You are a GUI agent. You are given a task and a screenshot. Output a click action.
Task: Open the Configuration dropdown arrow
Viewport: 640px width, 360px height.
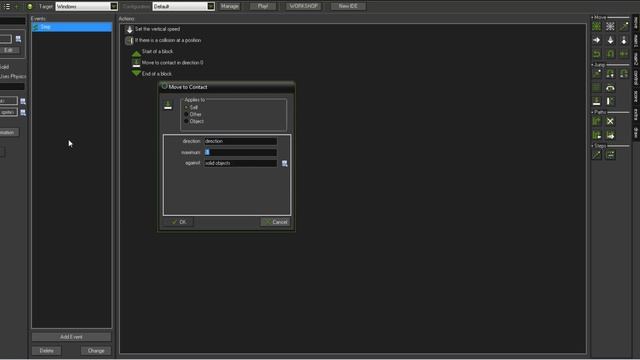pos(211,6)
